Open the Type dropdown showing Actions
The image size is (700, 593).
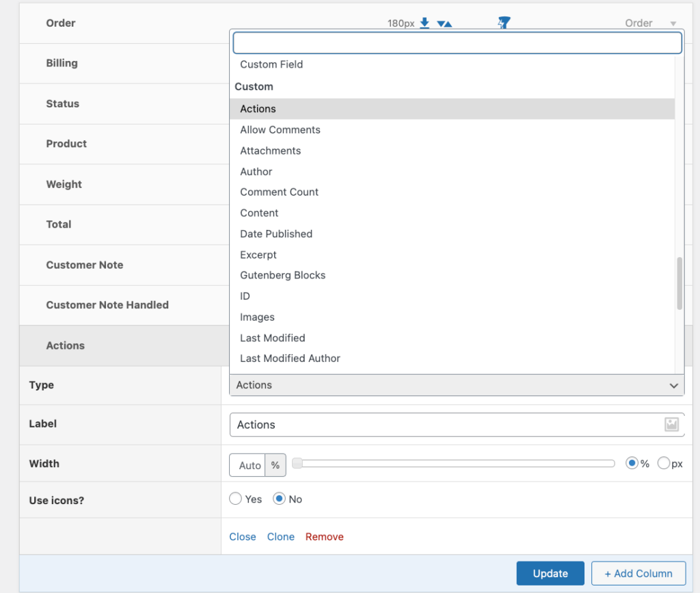pyautogui.click(x=455, y=385)
